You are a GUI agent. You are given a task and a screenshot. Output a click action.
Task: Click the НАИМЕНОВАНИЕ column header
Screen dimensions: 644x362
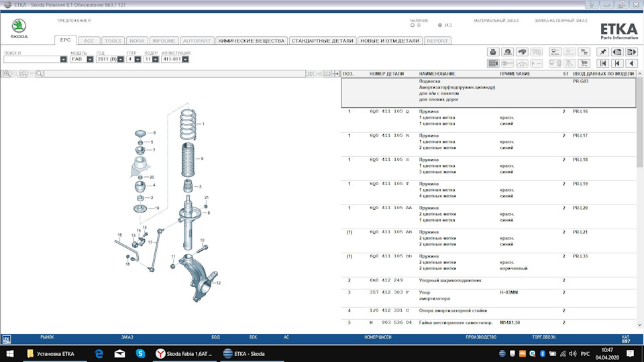point(437,74)
